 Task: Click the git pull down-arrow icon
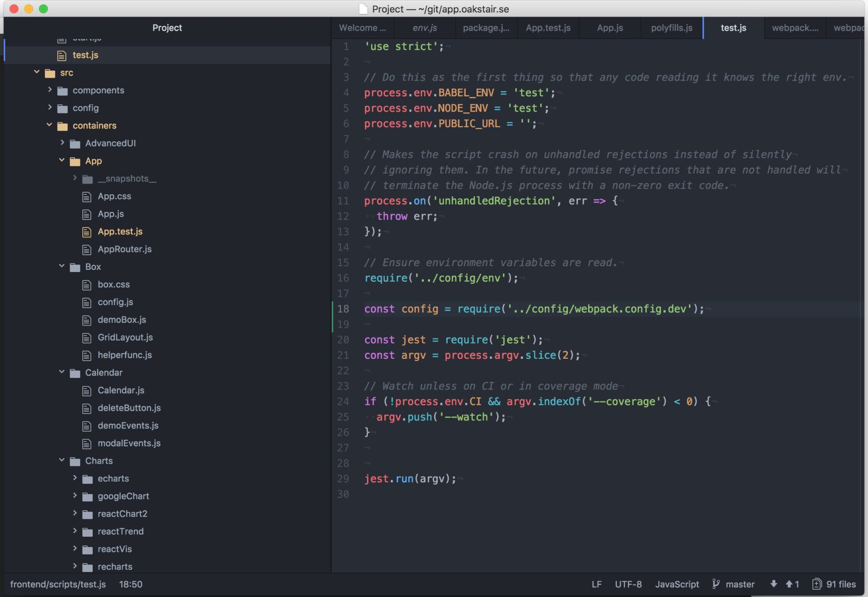[x=774, y=584]
